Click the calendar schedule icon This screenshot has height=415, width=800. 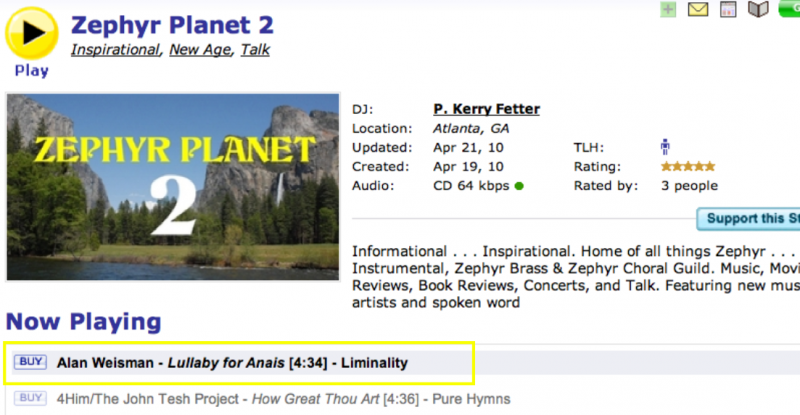(729, 10)
